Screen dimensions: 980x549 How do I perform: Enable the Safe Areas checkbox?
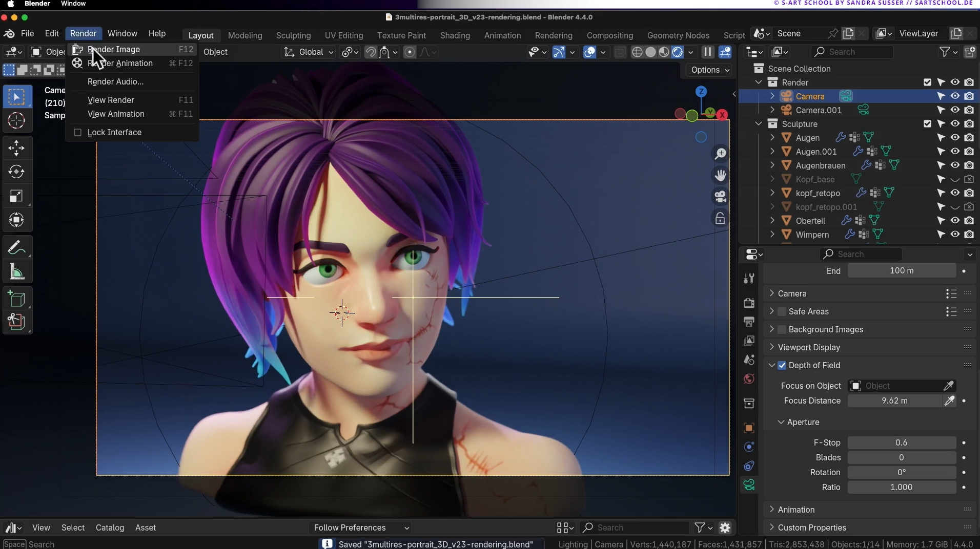tap(782, 311)
